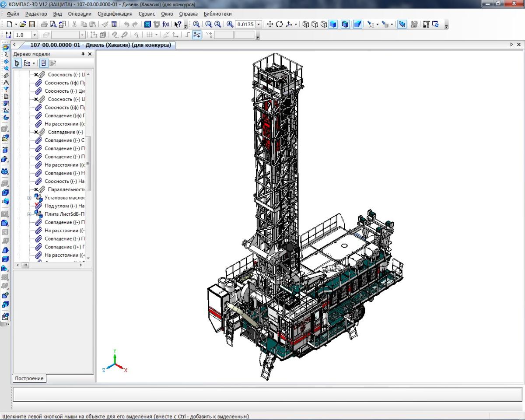
Task: Click the model tree vertical scrollbar
Action: (88, 164)
